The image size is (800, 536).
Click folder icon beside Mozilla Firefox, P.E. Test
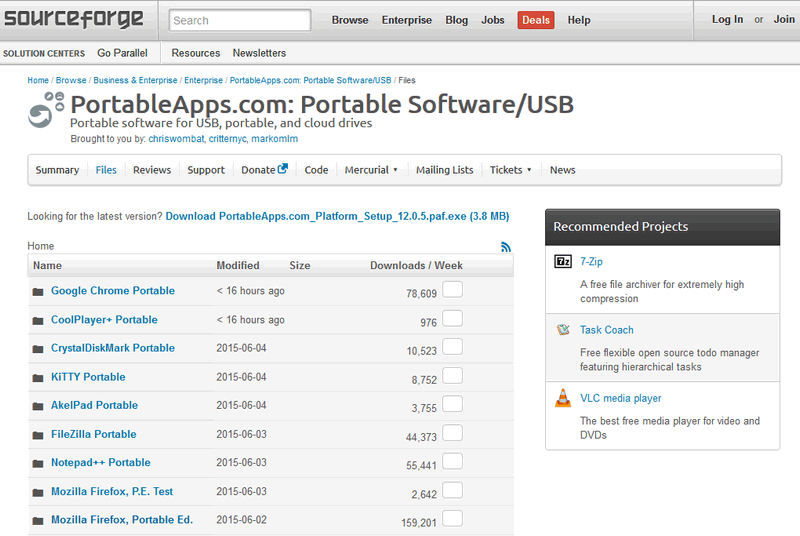point(38,492)
